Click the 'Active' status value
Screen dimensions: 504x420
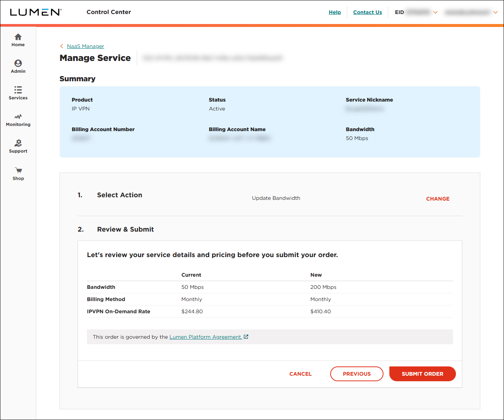coord(217,109)
